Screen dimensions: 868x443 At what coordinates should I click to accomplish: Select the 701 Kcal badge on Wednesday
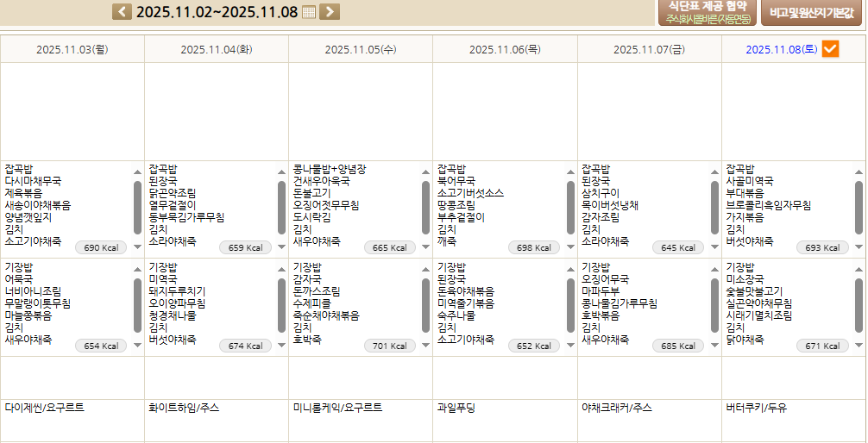point(389,346)
